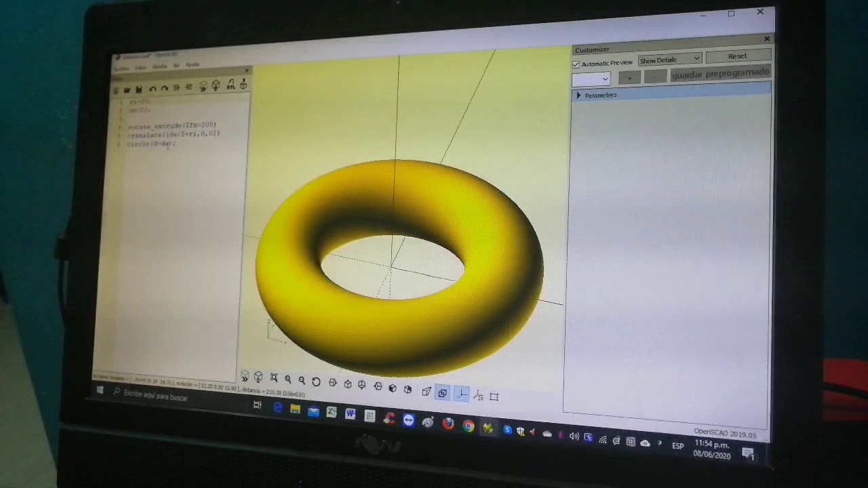Click the Zoom Out magnifier icon
This screenshot has width=868, height=488.
[x=302, y=380]
